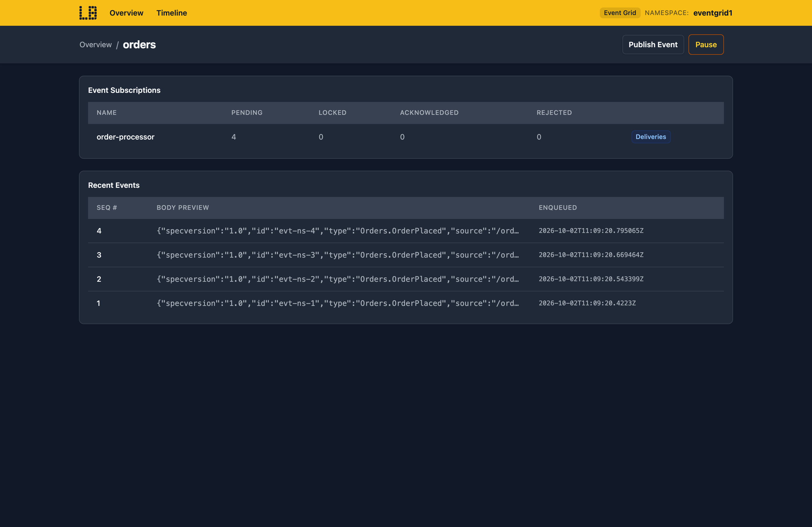The width and height of the screenshot is (812, 527).
Task: Open the Timeline nav item
Action: click(172, 13)
